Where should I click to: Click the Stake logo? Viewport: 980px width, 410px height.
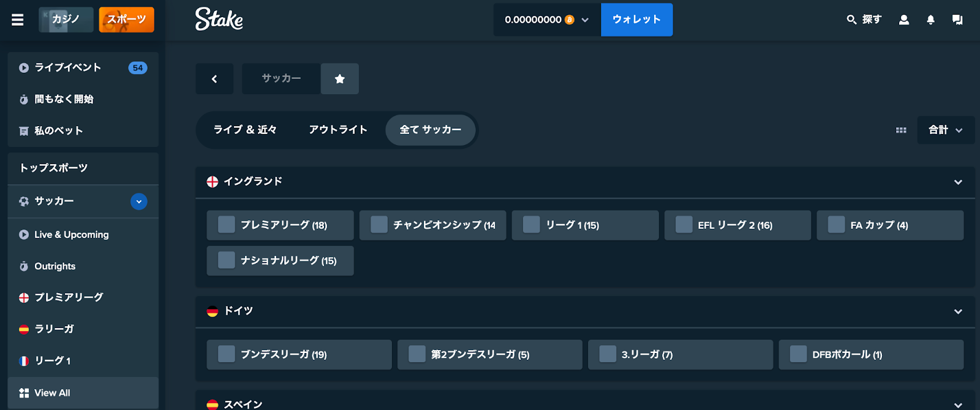(x=219, y=19)
